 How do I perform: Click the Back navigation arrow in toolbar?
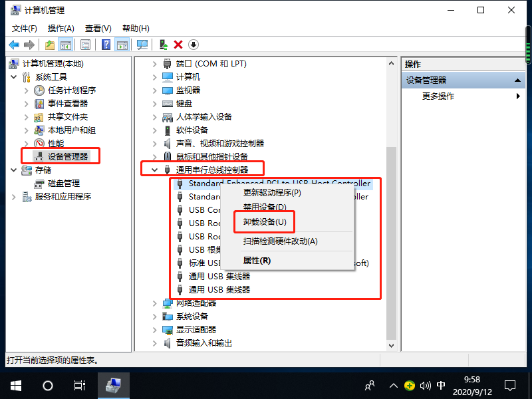pyautogui.click(x=15, y=44)
